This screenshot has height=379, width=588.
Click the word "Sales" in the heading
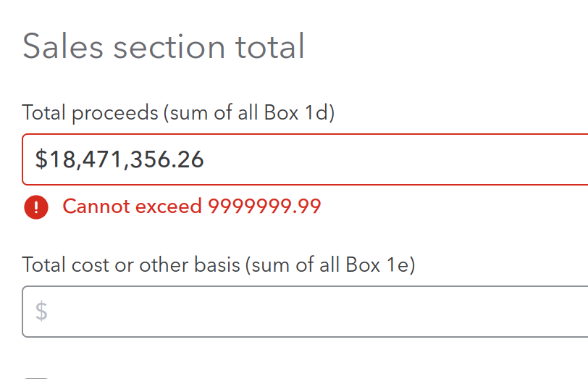[62, 46]
